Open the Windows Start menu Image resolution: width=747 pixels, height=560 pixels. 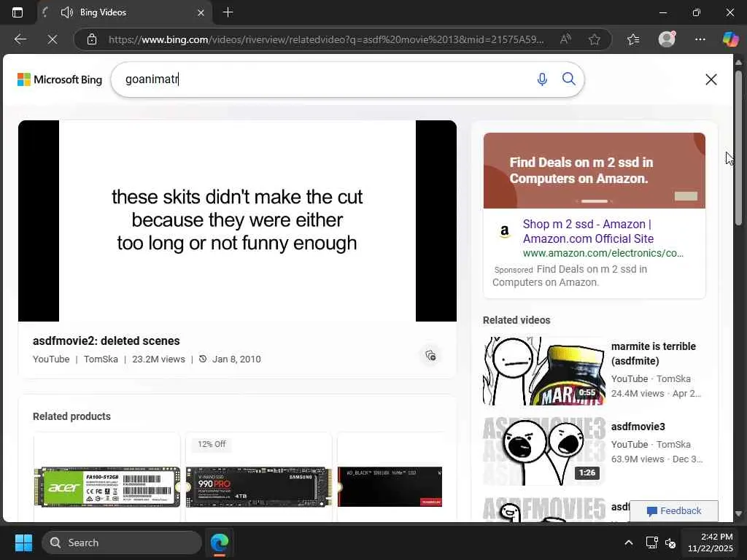click(x=23, y=542)
